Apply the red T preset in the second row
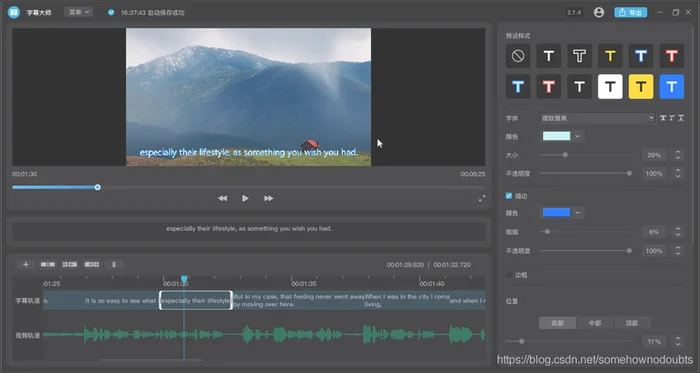Viewport: 700px width, 373px height. click(x=549, y=87)
